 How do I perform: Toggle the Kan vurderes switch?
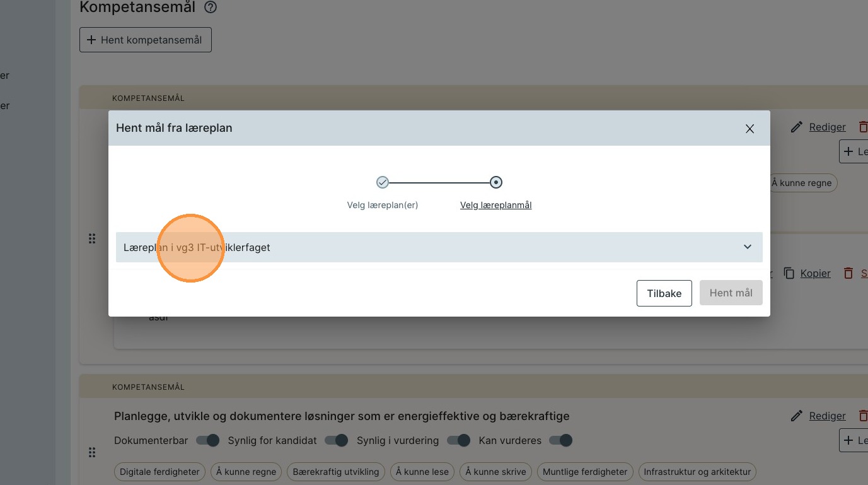560,440
